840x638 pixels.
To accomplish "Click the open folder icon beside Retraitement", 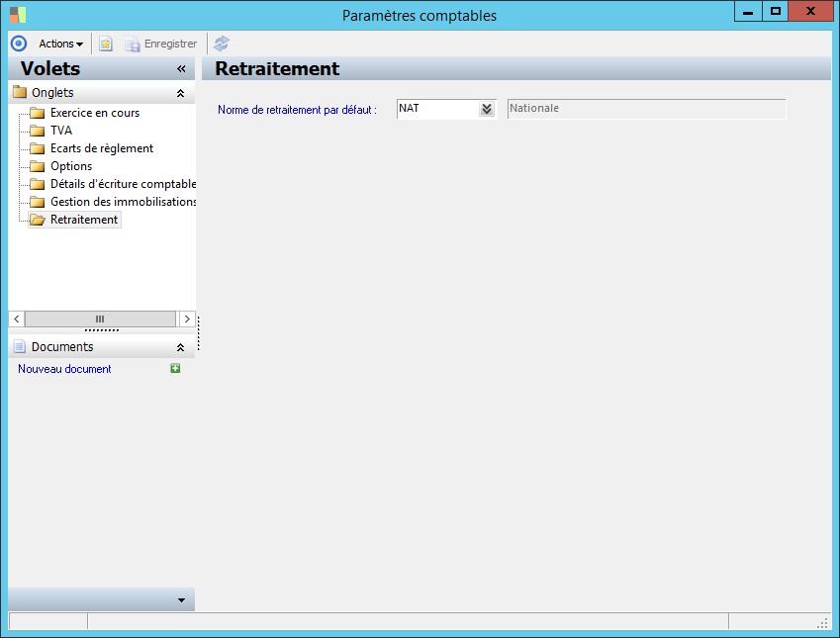I will pos(37,220).
